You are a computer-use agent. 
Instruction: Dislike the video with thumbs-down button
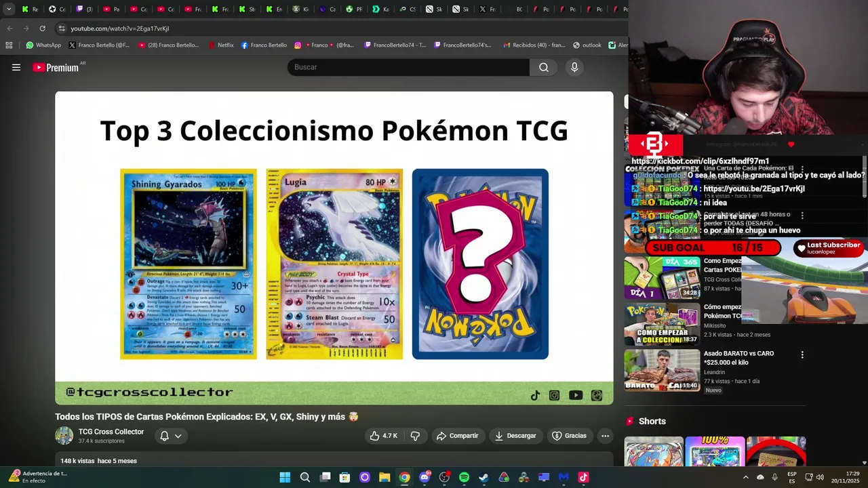pyautogui.click(x=415, y=436)
